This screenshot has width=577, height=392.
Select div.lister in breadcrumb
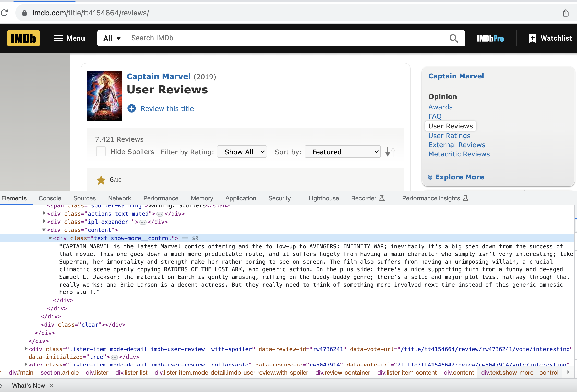[x=97, y=373]
